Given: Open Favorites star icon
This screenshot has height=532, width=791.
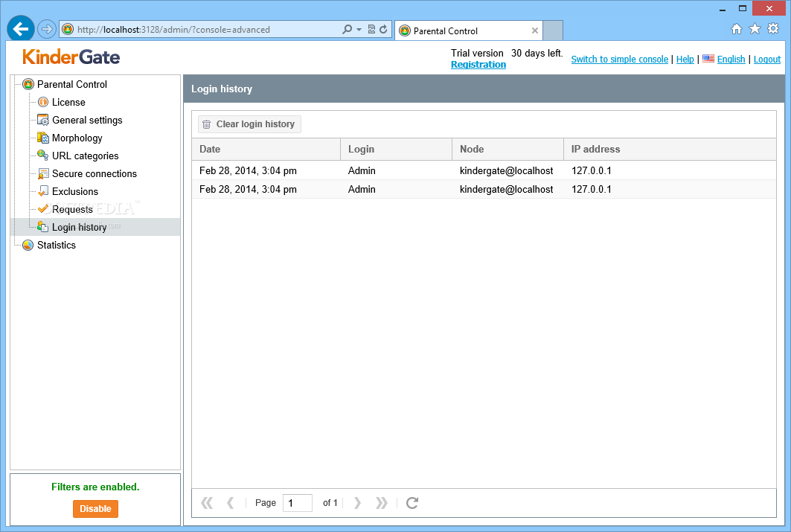Looking at the screenshot, I should coord(755,29).
